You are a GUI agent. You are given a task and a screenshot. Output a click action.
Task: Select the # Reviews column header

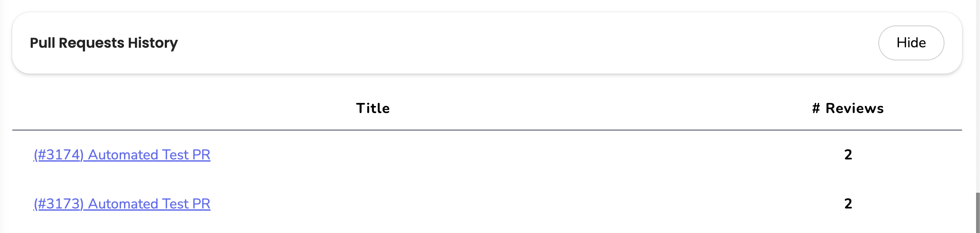(848, 108)
